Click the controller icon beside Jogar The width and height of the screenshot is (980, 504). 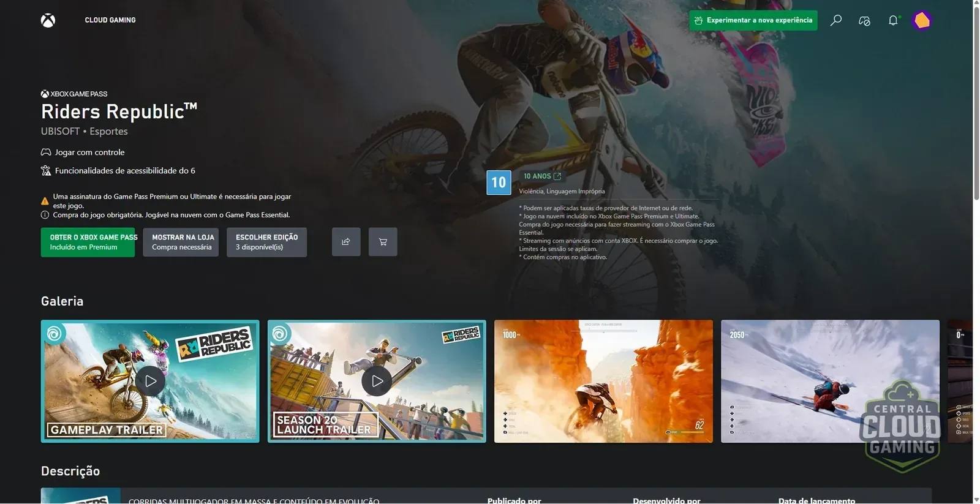(46, 152)
